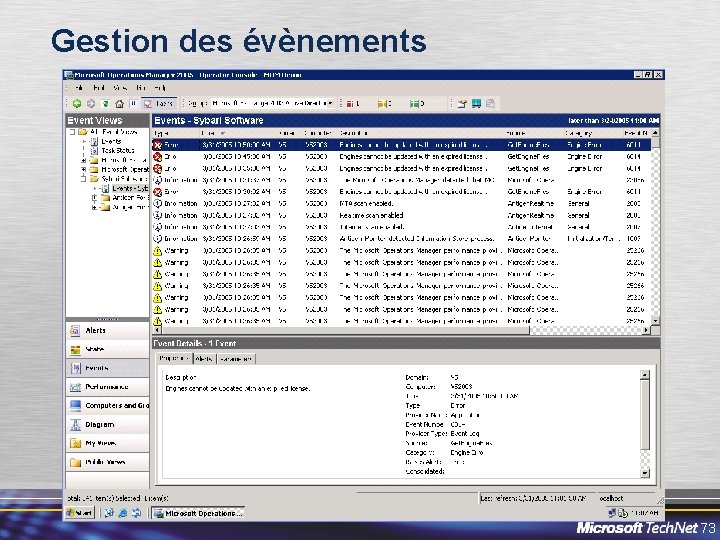Viewport: 720px width, 540px height.
Task: Open the Performance navigation pane
Action: (107, 387)
